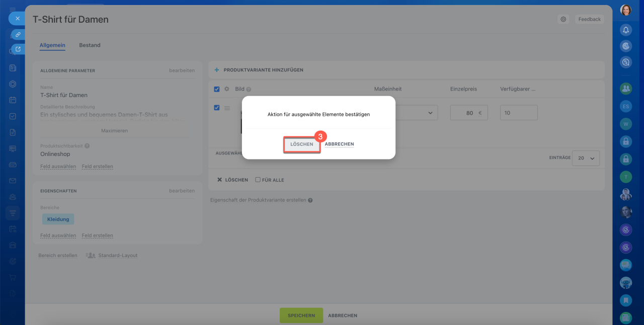Enable the 'Für alle' checkbox
Screen dimensions: 644x325
click(x=258, y=180)
